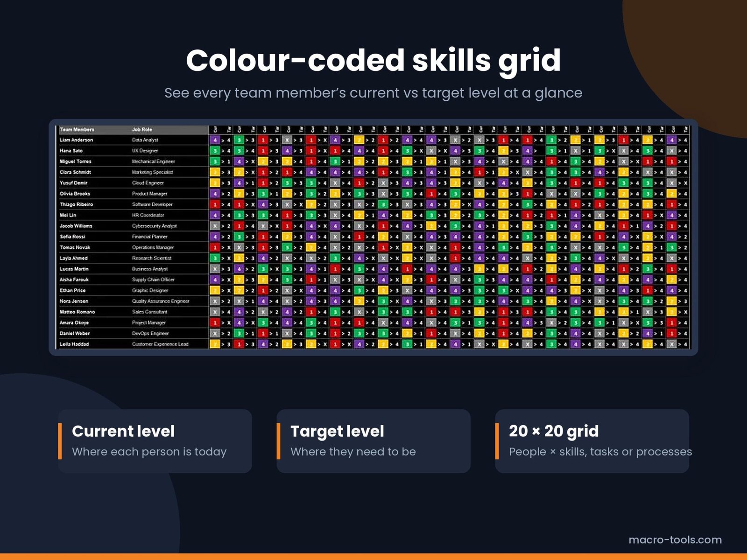Select Layla Ahmed team member
This screenshot has width=747, height=560.
[x=73, y=258]
